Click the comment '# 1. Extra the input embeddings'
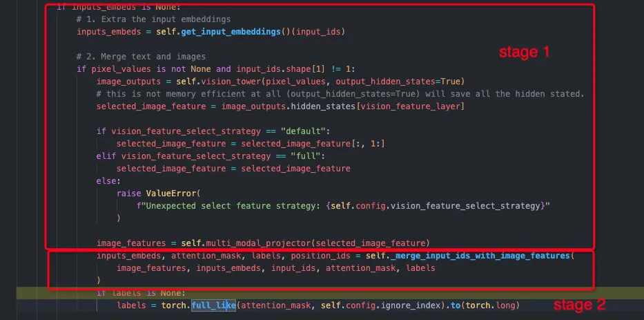Image resolution: width=644 pixels, height=320 pixels. click(x=154, y=19)
